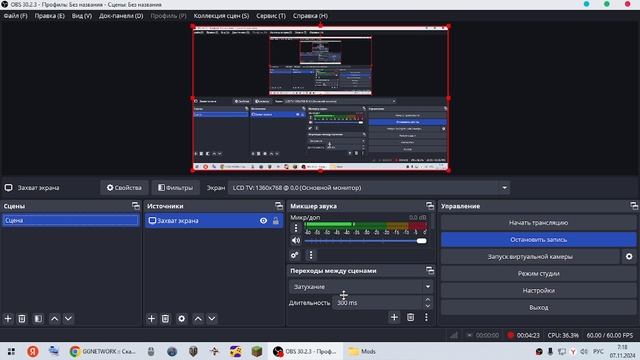
Task: Toggle visibility eye of Захват экрана source
Action: tap(263, 220)
